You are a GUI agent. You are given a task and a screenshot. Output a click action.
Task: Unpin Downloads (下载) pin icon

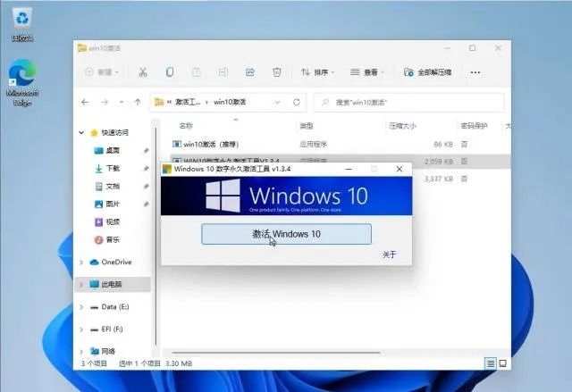(x=146, y=168)
